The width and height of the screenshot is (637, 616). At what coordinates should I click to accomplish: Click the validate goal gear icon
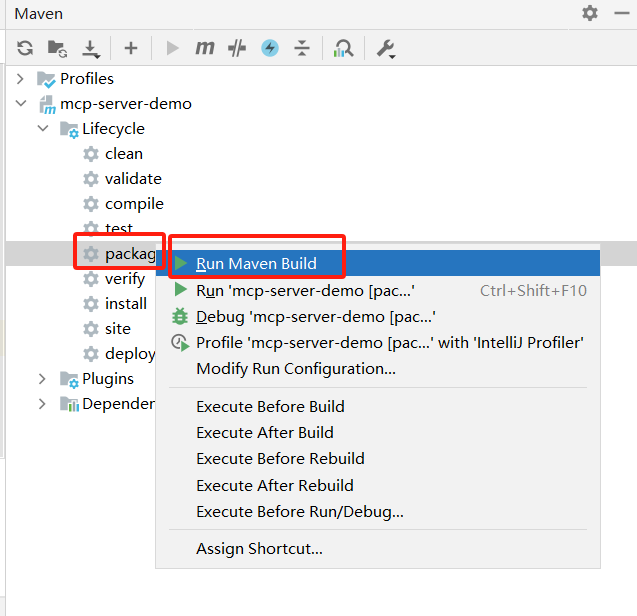point(91,179)
